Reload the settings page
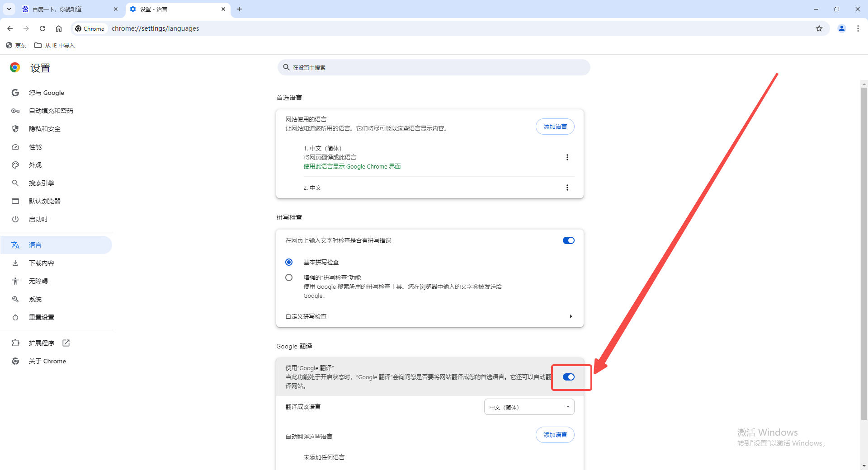The width and height of the screenshot is (868, 470). tap(42, 28)
